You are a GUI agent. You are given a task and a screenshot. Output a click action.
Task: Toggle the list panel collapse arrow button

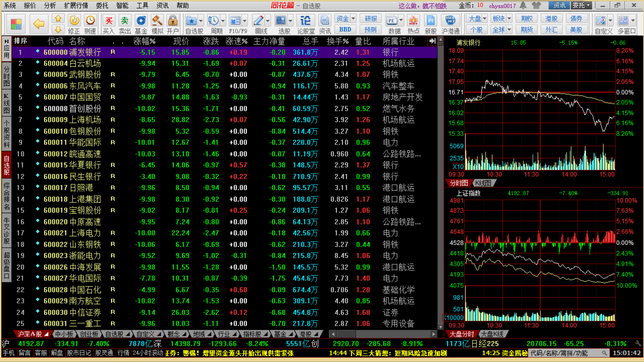432,41
